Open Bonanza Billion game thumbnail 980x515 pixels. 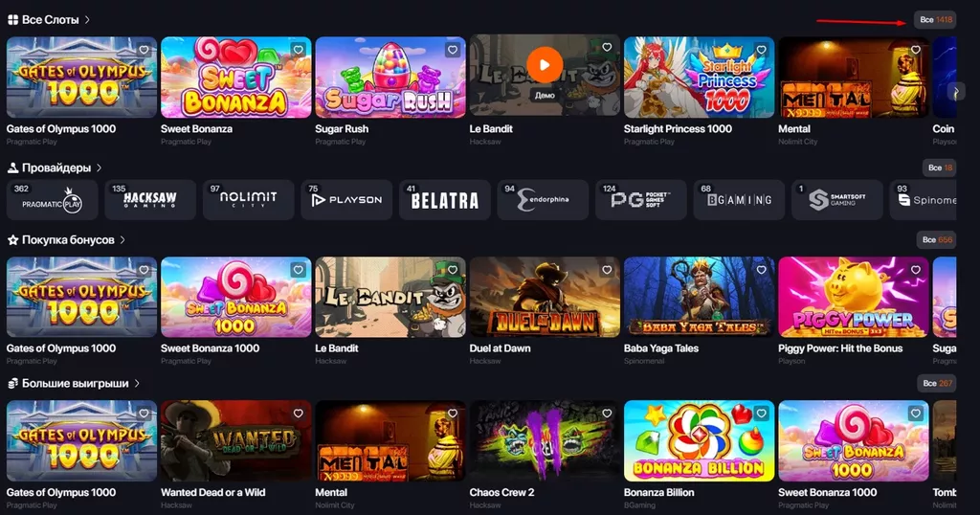pyautogui.click(x=699, y=441)
